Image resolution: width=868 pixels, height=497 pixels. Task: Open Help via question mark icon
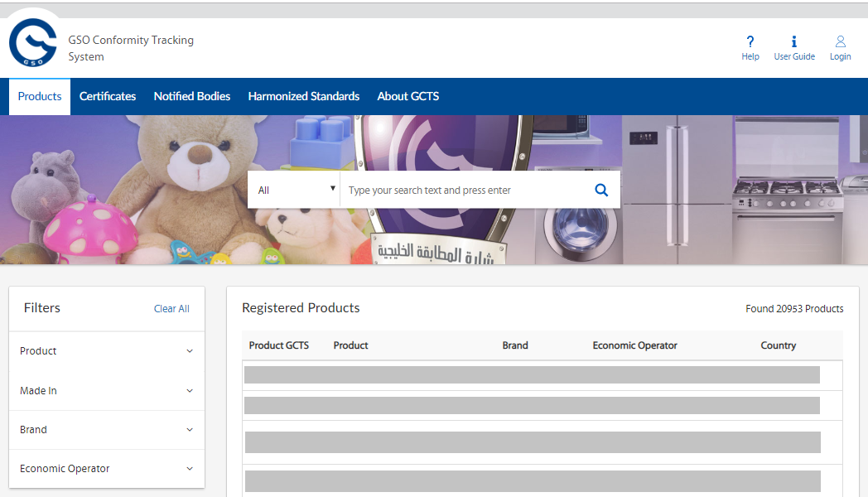[750, 41]
